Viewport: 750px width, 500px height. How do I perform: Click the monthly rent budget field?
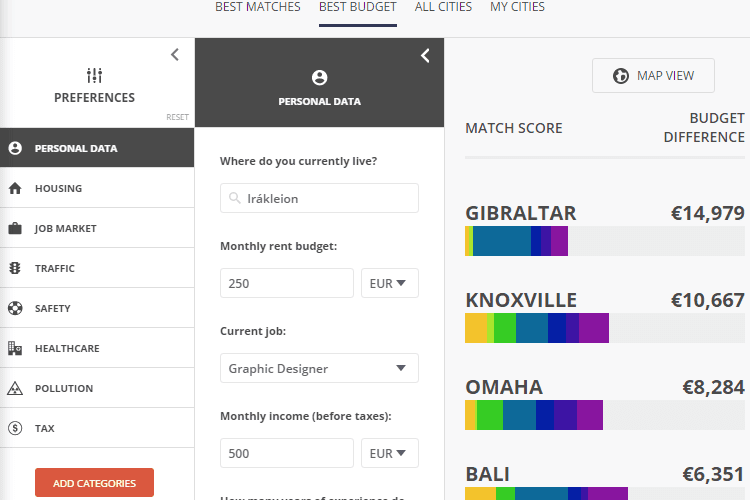pos(287,283)
